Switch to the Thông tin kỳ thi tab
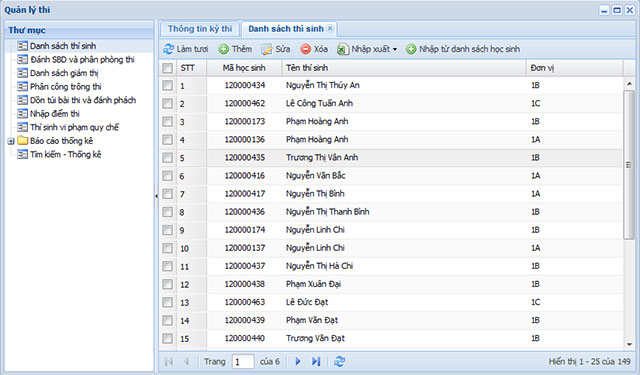The width and height of the screenshot is (640, 375). (200, 29)
